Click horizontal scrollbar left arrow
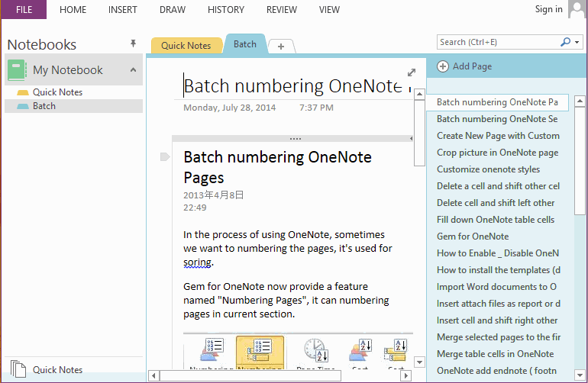Screen dimensions: 588x383 click(x=153, y=375)
